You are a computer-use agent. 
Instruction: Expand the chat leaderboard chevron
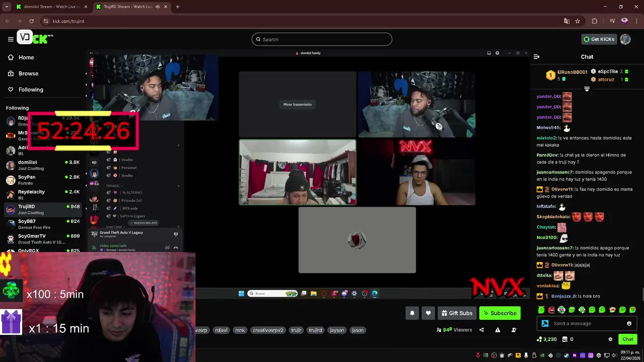(587, 89)
